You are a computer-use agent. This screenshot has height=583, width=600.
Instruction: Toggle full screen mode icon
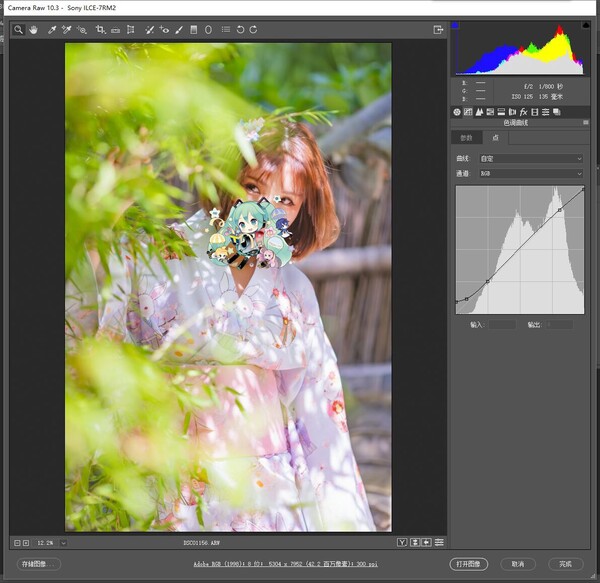pos(438,30)
